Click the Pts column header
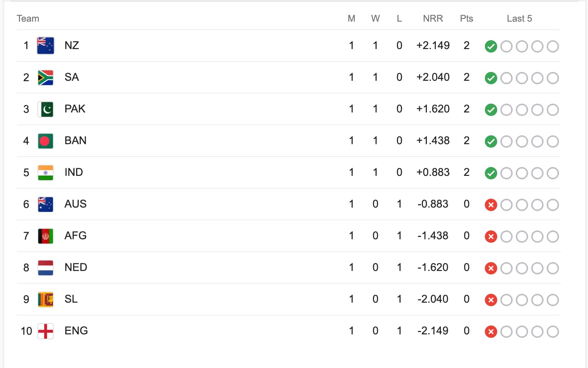This screenshot has width=588, height=368. tap(466, 19)
